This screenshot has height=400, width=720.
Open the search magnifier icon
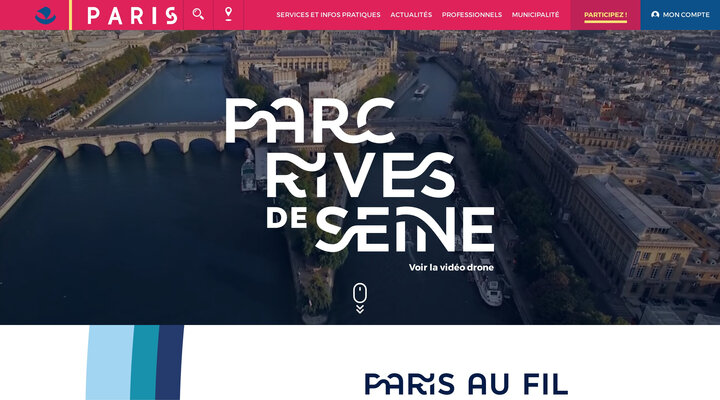pos(198,14)
